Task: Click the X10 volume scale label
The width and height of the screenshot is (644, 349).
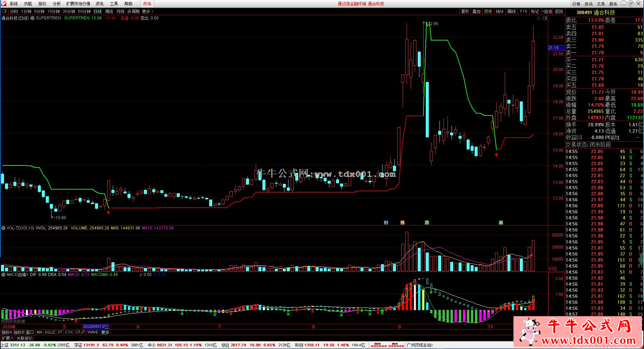Action: tap(552, 269)
